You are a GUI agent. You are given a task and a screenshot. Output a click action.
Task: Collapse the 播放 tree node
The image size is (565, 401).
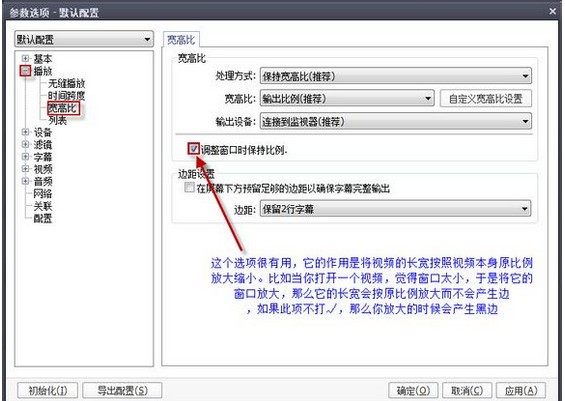[x=25, y=71]
